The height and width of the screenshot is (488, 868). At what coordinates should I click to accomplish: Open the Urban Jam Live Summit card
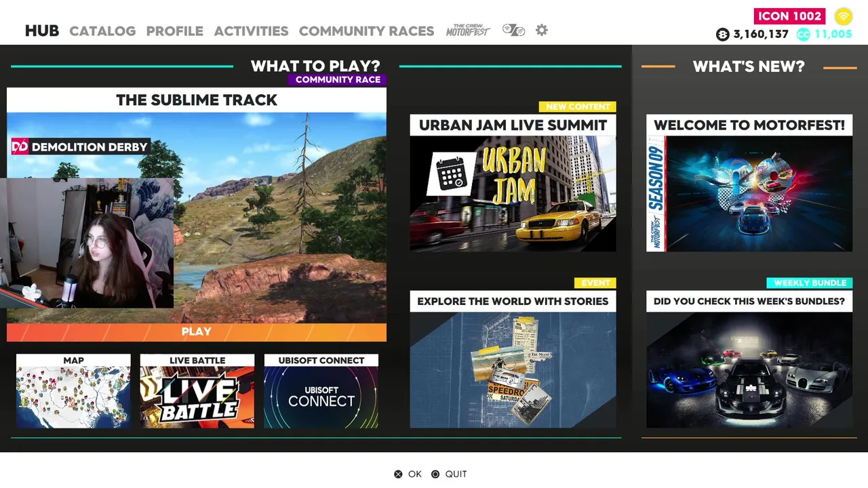513,183
